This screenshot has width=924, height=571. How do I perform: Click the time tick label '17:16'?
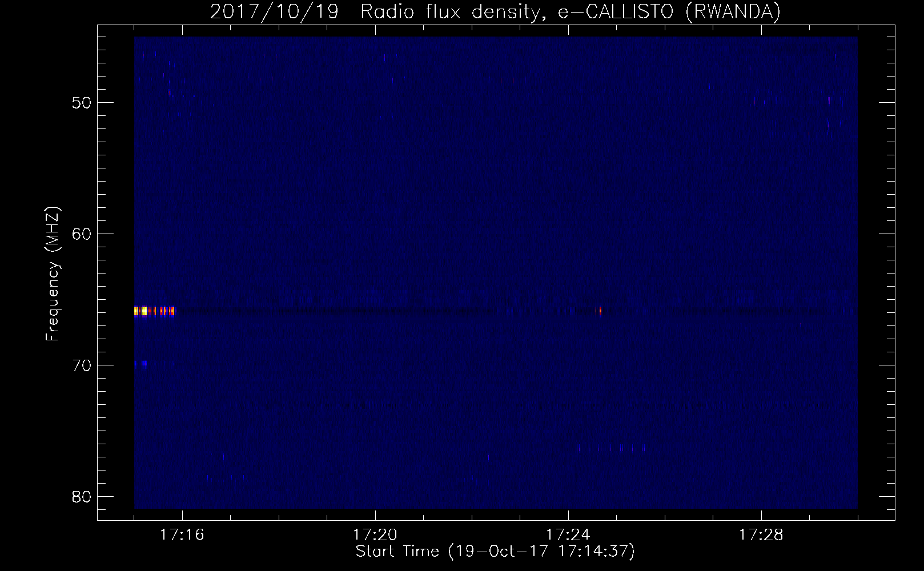(x=182, y=535)
